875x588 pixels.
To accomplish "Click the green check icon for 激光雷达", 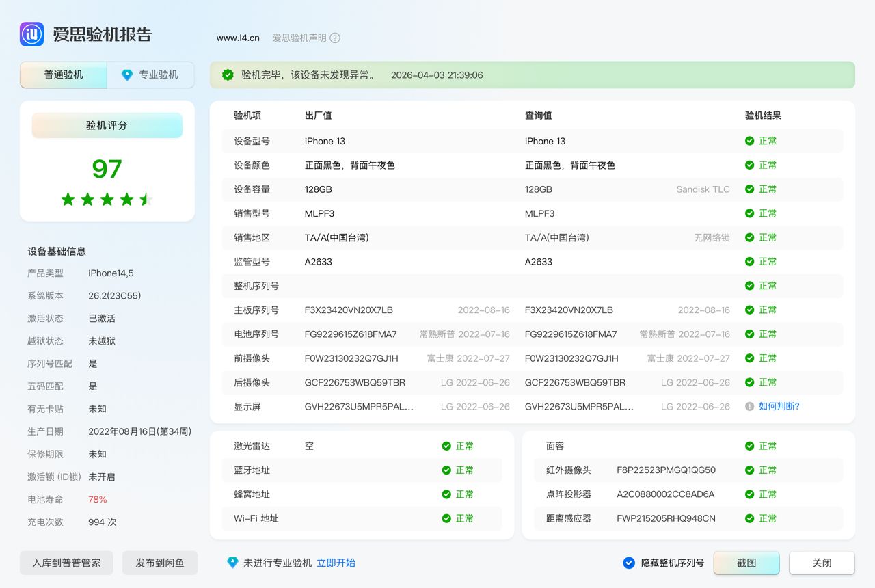I will click(x=446, y=446).
